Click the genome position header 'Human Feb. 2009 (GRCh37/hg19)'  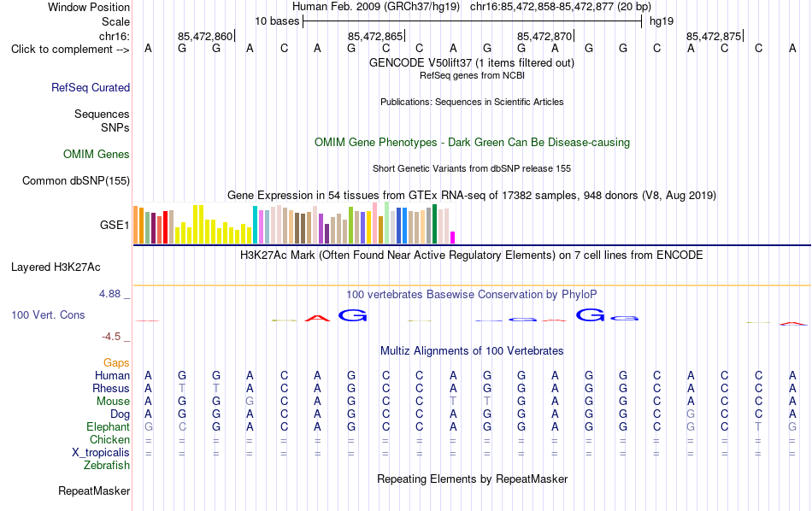[x=376, y=7]
